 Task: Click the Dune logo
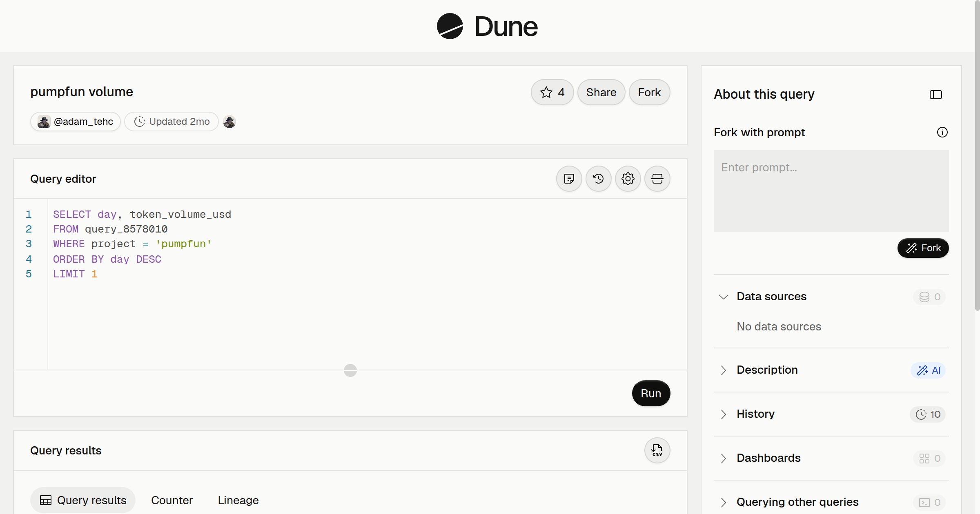pos(487,26)
